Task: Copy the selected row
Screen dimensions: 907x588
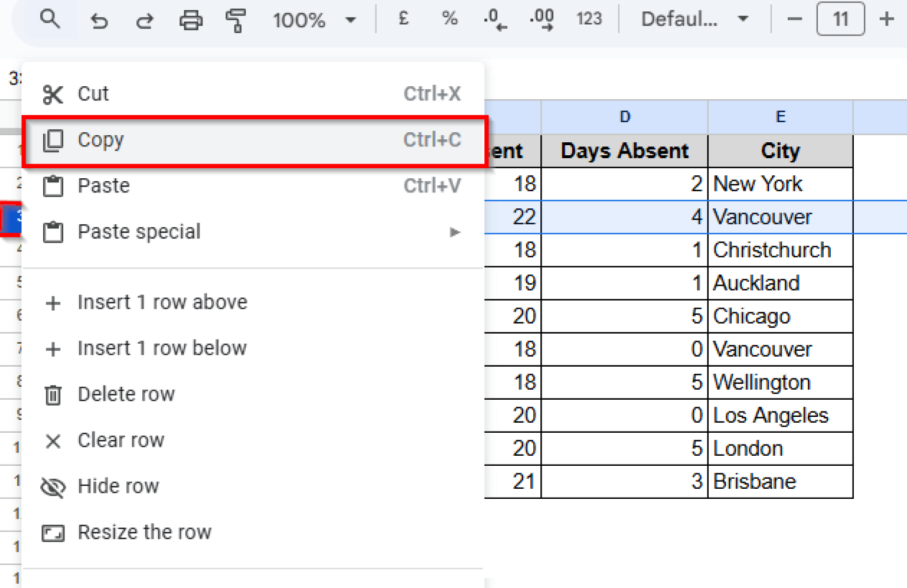Action: pyautogui.click(x=100, y=140)
